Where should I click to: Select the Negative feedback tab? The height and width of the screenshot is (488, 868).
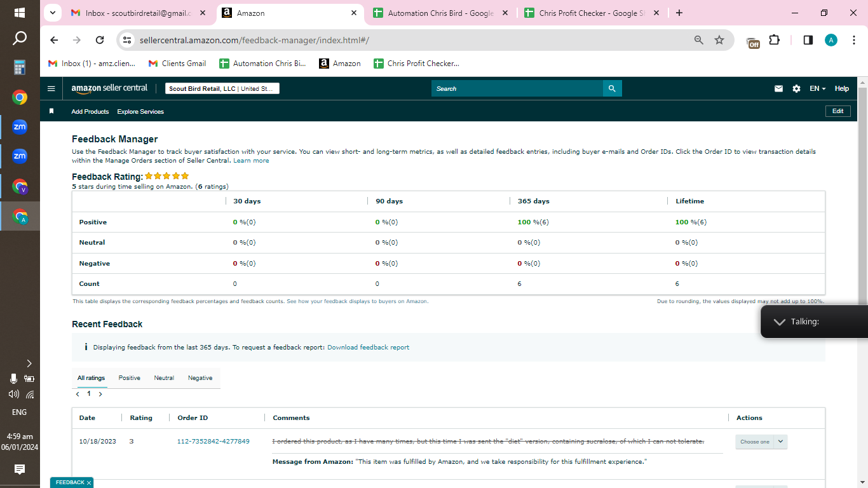tap(200, 378)
